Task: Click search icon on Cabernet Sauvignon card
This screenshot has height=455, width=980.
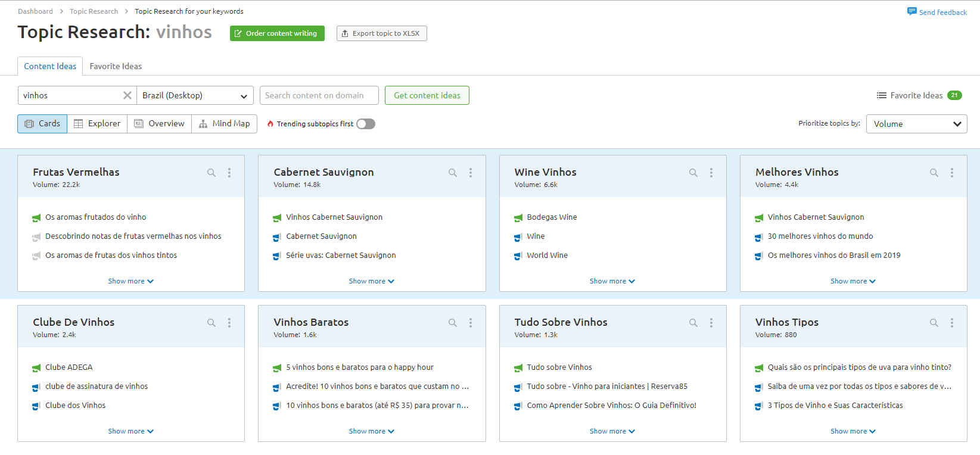Action: 453,173
